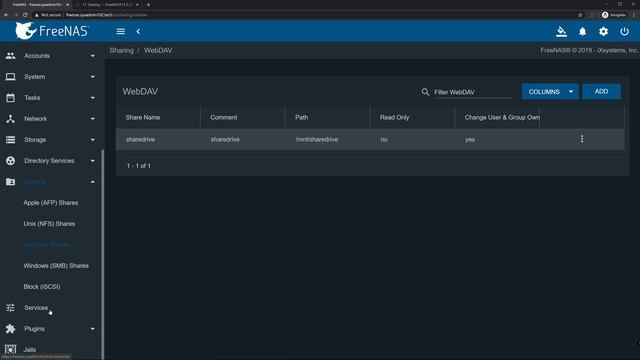Open the settings gear icon
640x360 pixels.
pyautogui.click(x=603, y=31)
